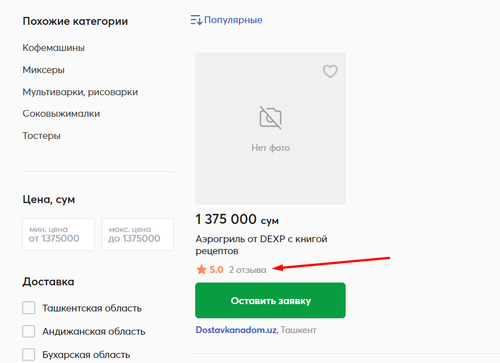Click the Доставка heading
Image resolution: width=500 pixels, height=363 pixels.
(x=48, y=282)
